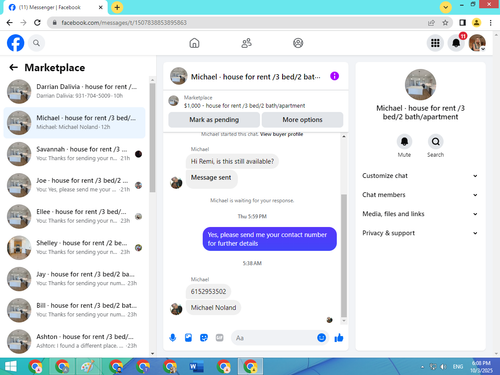The height and width of the screenshot is (375, 500).
Task: Attach a file photo icon
Action: click(x=188, y=338)
